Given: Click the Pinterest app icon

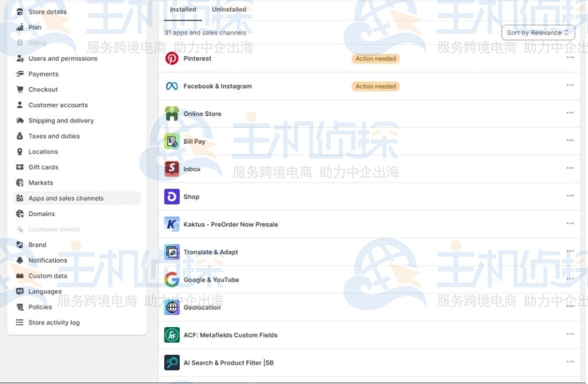Looking at the screenshot, I should coord(172,58).
